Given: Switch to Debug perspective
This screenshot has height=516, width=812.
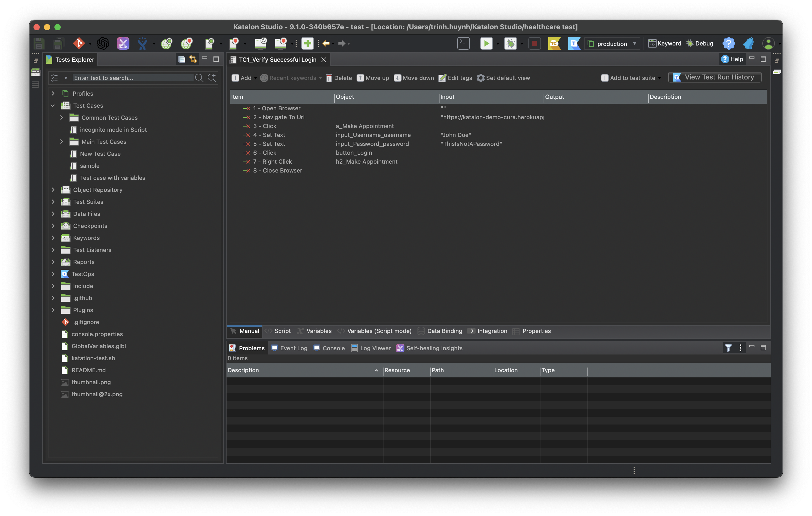Looking at the screenshot, I should click(700, 43).
